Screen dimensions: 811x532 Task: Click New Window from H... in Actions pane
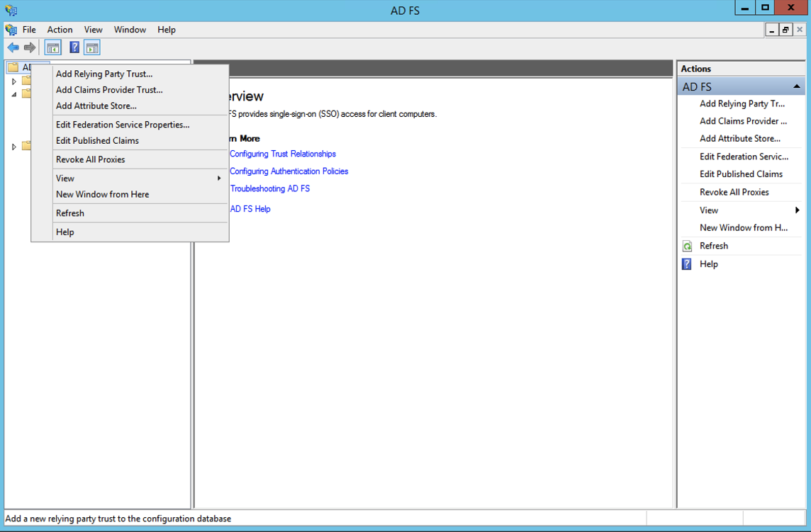pyautogui.click(x=744, y=227)
